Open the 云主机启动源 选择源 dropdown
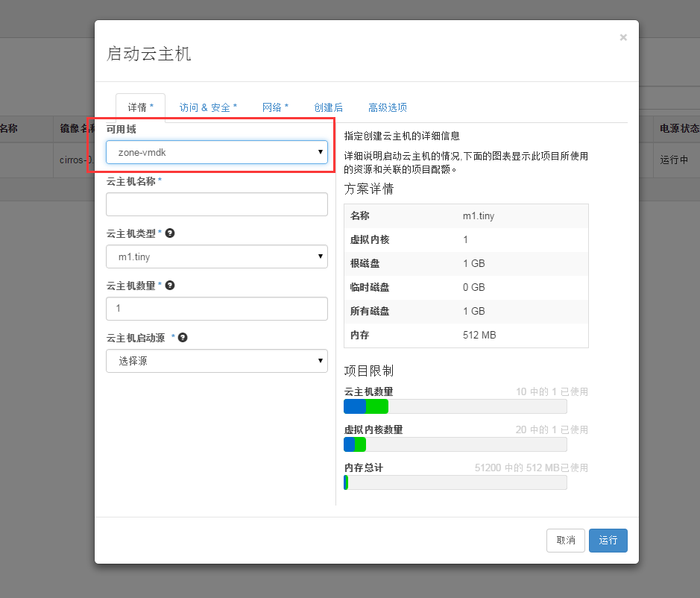The image size is (700, 598). [x=216, y=361]
